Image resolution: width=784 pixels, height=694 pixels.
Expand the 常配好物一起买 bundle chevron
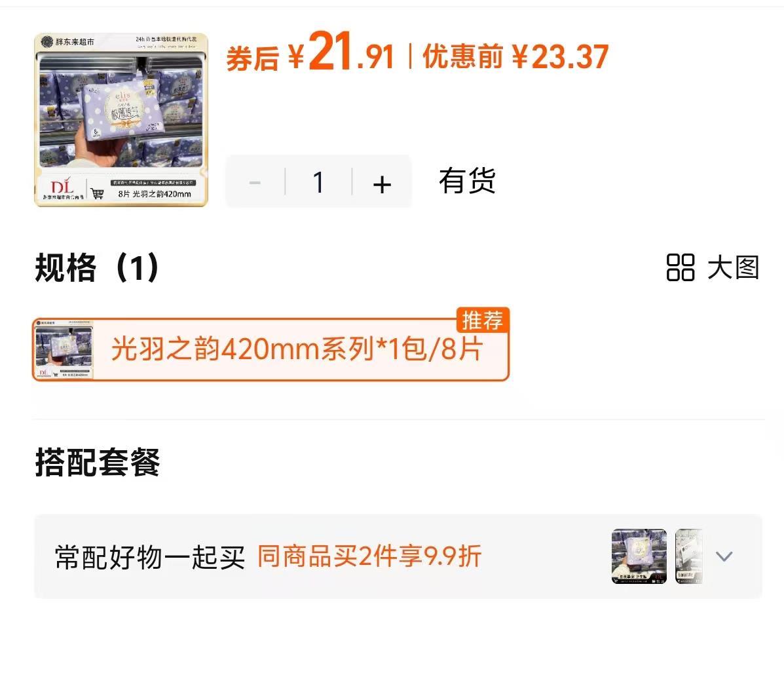pos(724,556)
